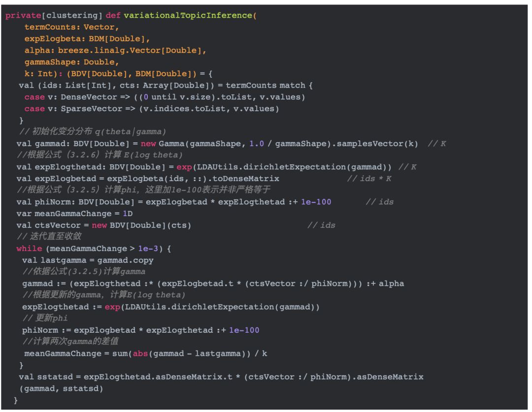Click the function name variationalTopicInference
This screenshot has height=412, width=532.
pos(188,16)
